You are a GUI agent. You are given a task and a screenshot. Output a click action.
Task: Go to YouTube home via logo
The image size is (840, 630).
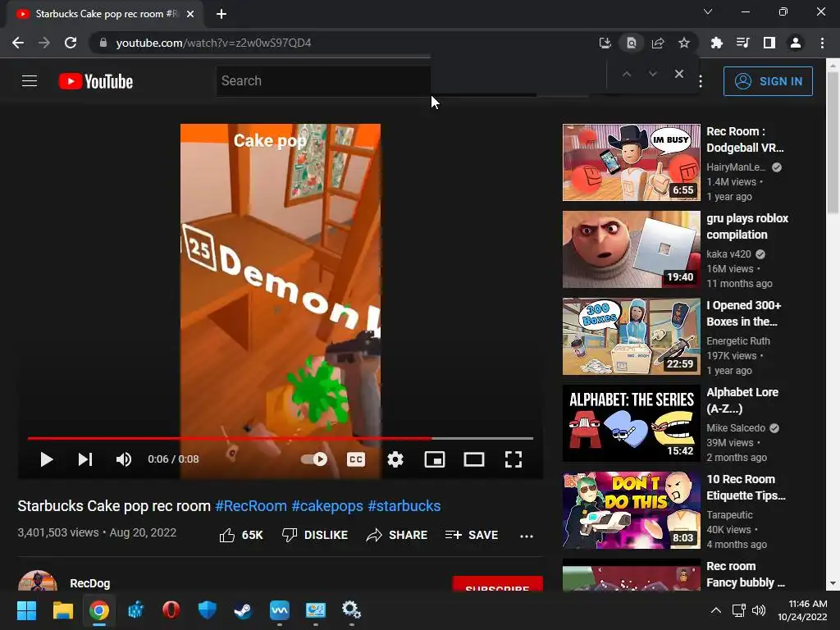click(96, 81)
